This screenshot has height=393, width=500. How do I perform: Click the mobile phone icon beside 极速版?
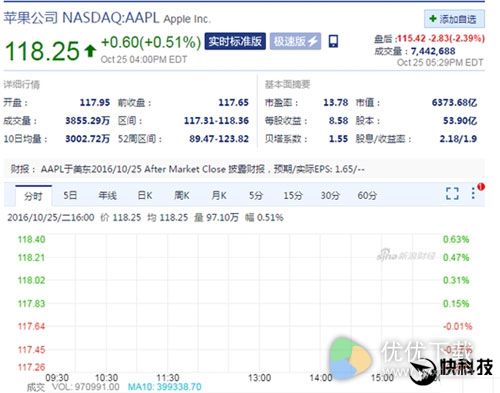click(333, 41)
